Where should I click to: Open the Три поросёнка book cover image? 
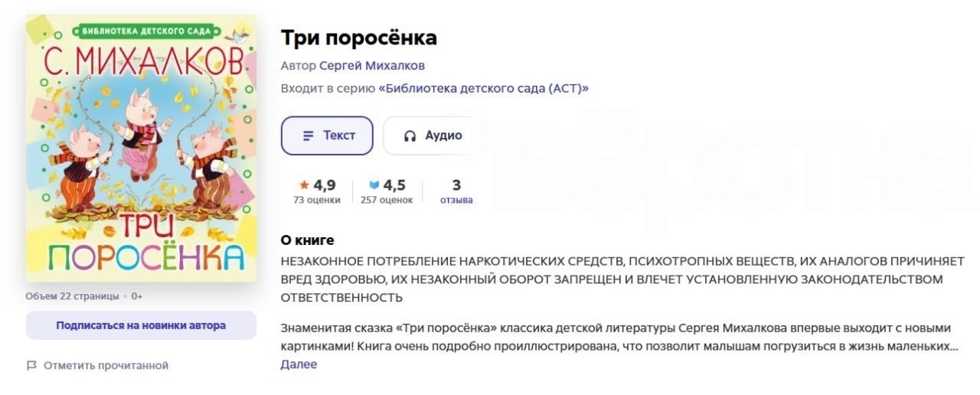pos(141,148)
